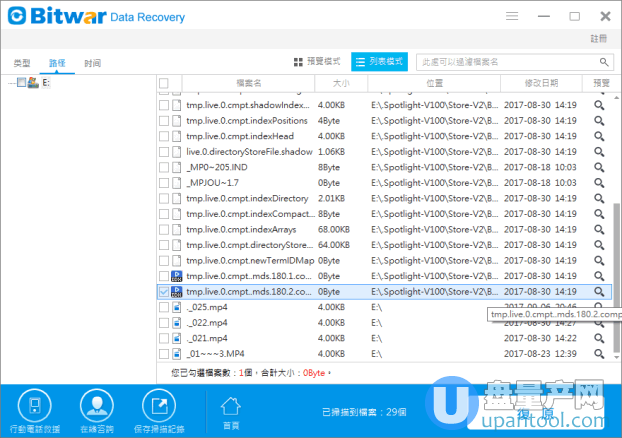Viewport: 622px width, 438px height.
Task: Click preview magnifier for tmp.live.0.cmpt.indexArrays
Action: [x=600, y=229]
